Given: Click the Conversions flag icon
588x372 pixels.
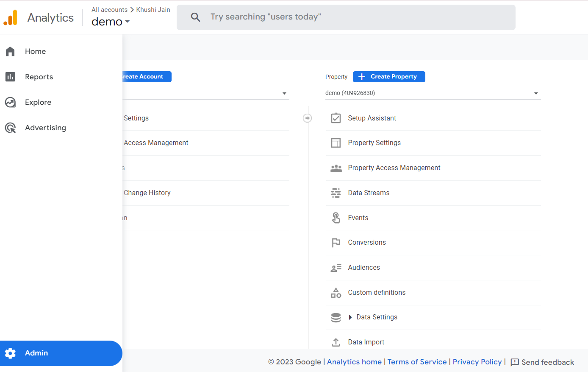Looking at the screenshot, I should coord(336,243).
